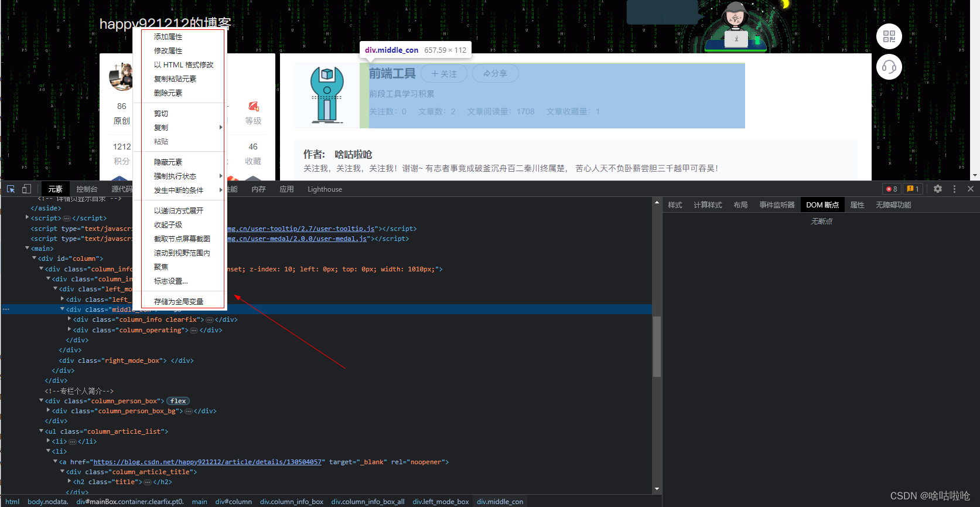The height and width of the screenshot is (507, 980).
Task: Switch to the 样式 side tab
Action: 675,205
